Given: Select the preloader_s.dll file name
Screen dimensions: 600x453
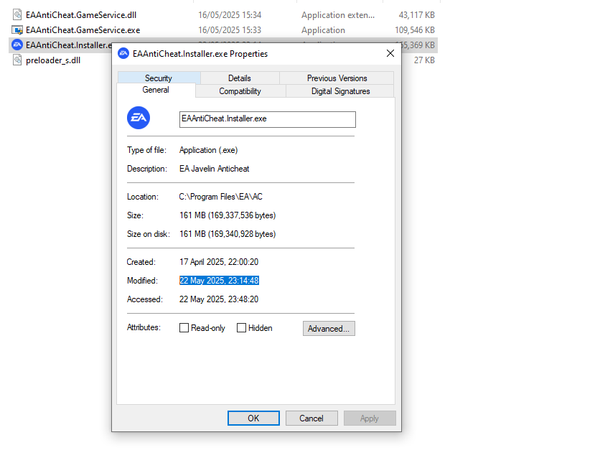Looking at the screenshot, I should 53,60.
